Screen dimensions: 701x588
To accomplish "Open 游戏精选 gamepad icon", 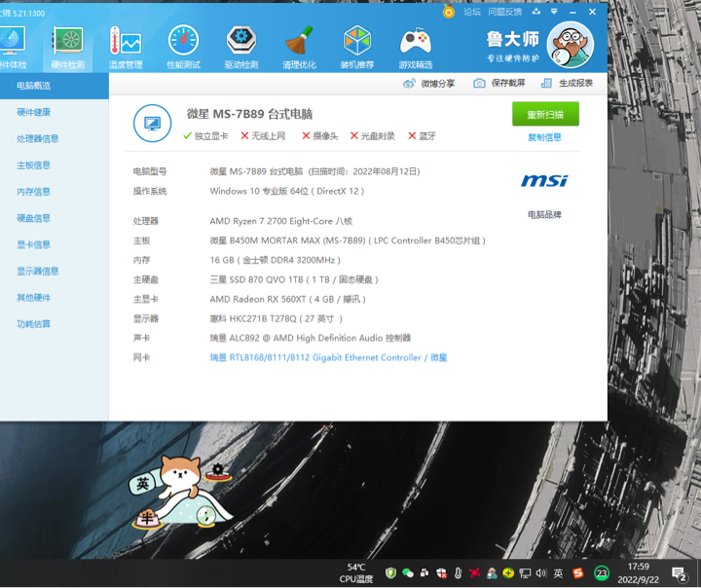I will (416, 48).
